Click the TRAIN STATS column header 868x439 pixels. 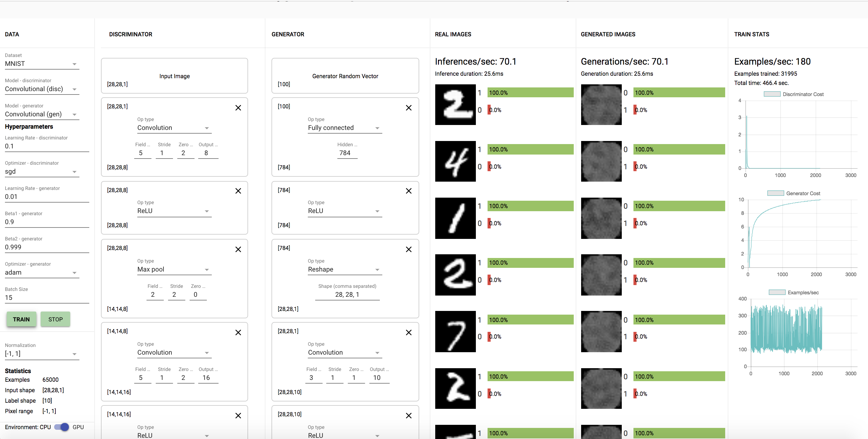(751, 34)
